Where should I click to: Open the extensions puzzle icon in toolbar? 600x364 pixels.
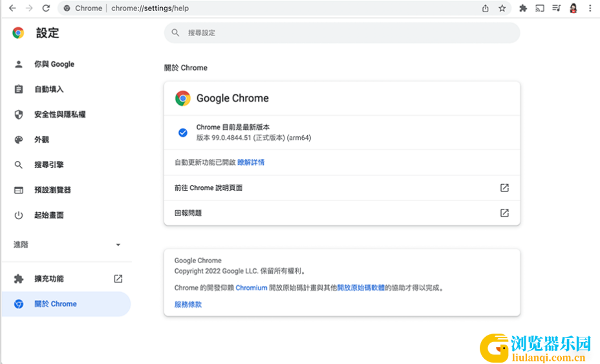click(x=522, y=8)
